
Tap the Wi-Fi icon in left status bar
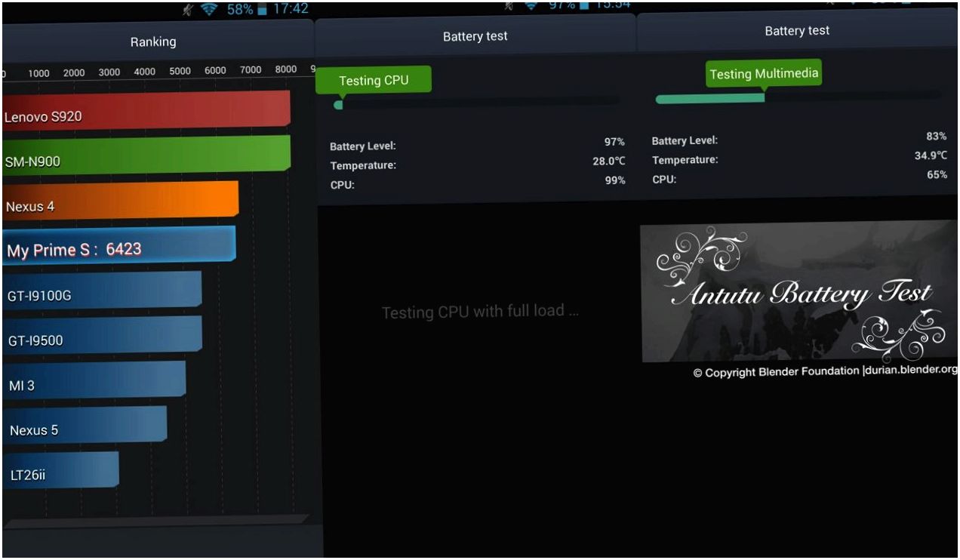coord(209,11)
